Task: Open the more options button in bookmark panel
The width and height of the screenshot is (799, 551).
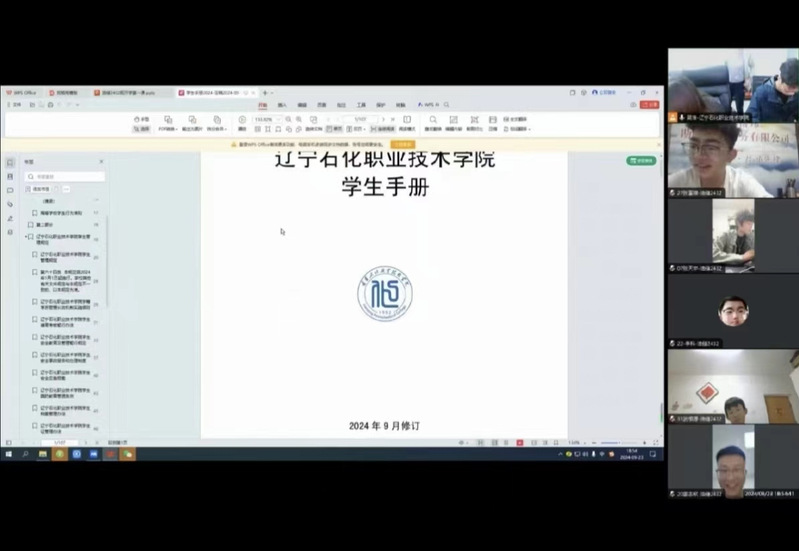Action: [x=66, y=189]
